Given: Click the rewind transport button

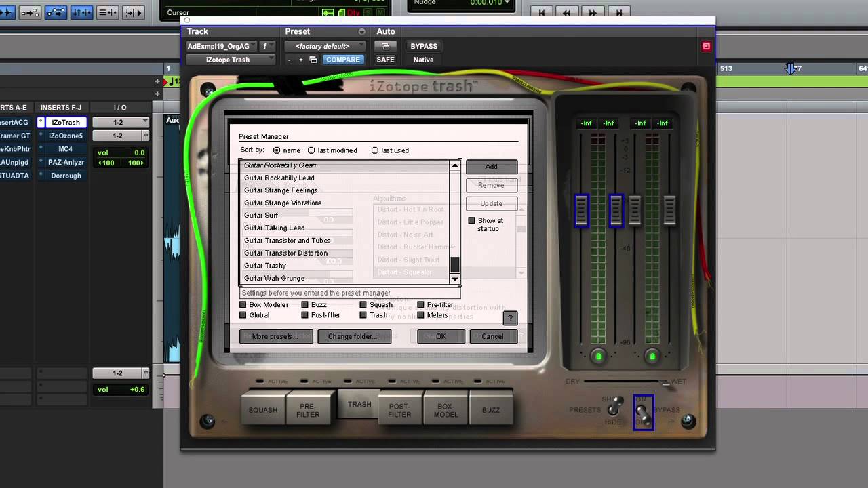Looking at the screenshot, I should (x=567, y=12).
